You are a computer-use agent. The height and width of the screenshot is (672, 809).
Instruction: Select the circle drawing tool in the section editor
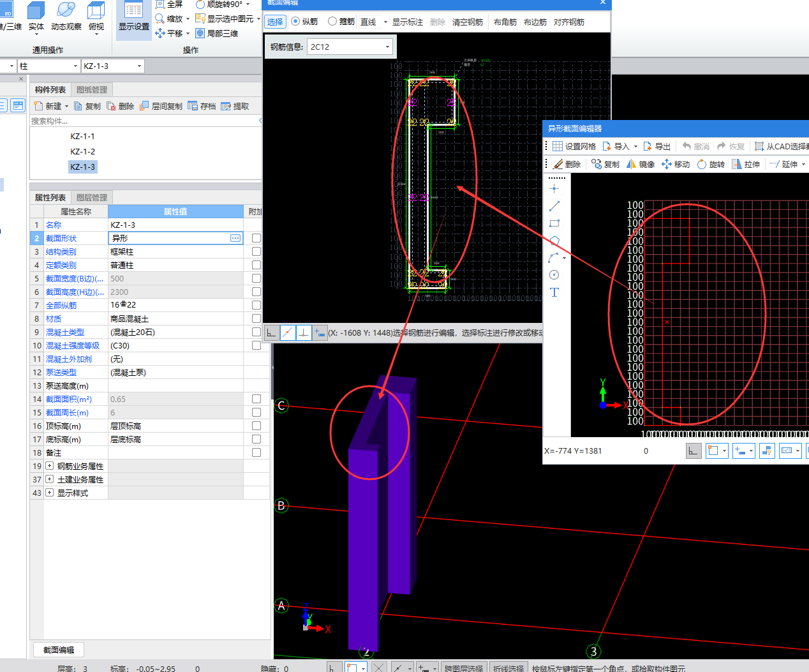(x=554, y=275)
